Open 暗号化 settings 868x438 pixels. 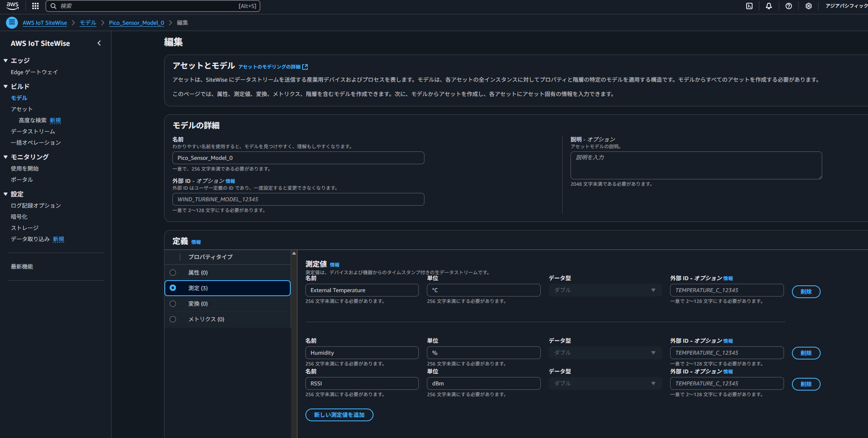tap(19, 217)
